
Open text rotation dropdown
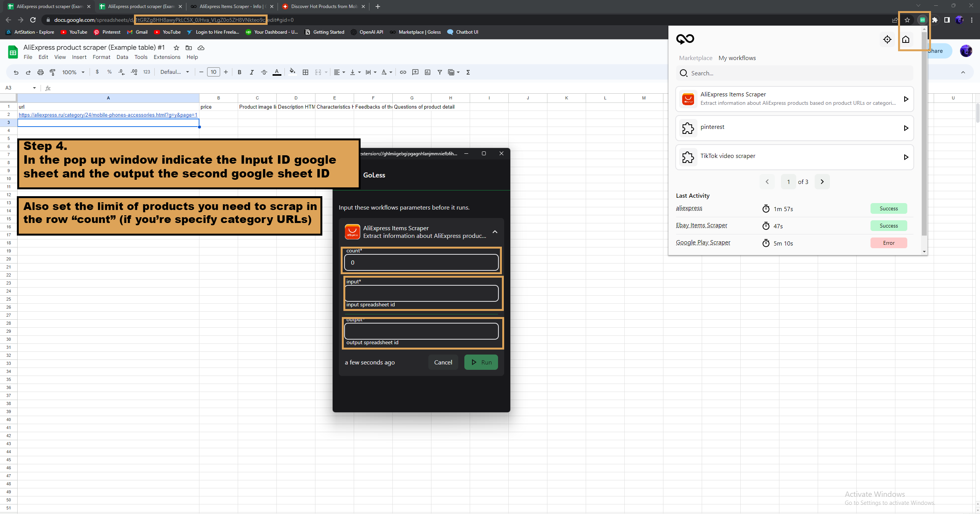[387, 72]
